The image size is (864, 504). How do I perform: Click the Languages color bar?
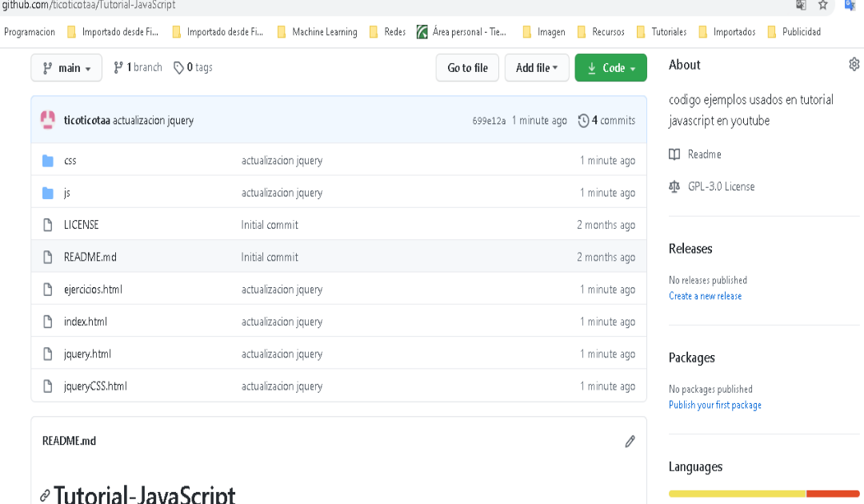[763, 494]
